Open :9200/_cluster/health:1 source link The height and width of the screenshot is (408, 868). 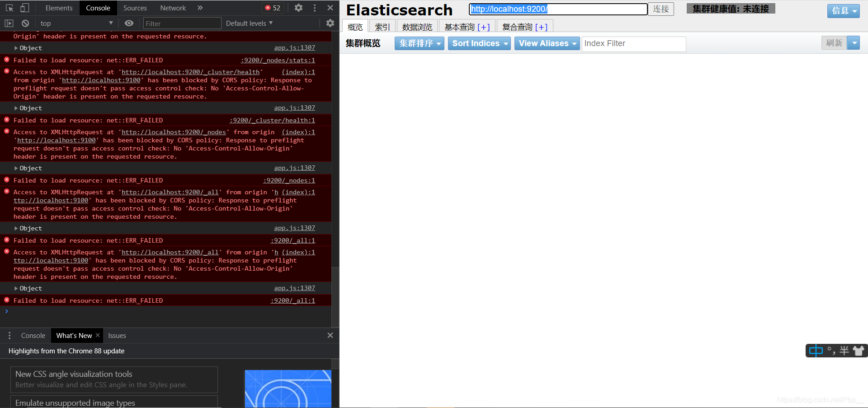coord(272,120)
